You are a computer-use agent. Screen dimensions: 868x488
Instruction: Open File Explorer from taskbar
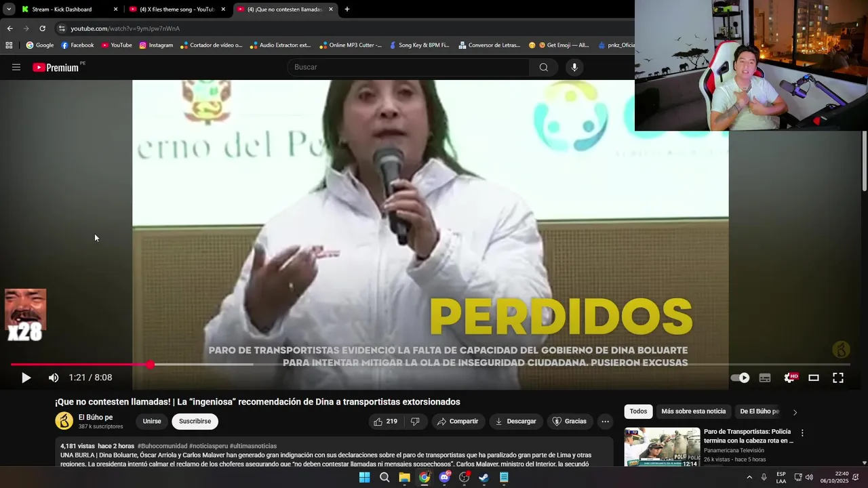click(x=404, y=477)
